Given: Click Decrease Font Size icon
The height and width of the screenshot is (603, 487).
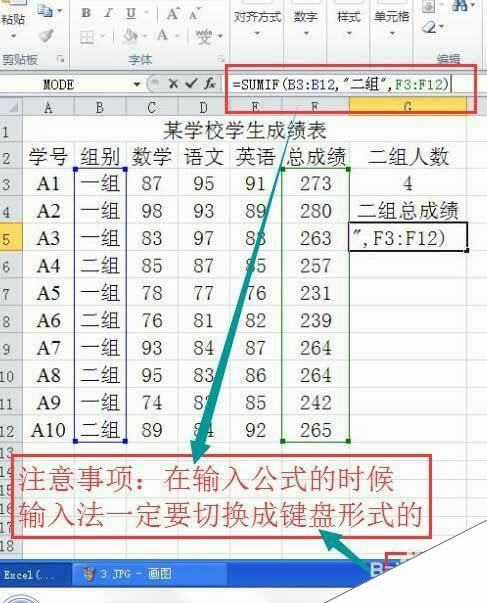Looking at the screenshot, I should pos(195,14).
